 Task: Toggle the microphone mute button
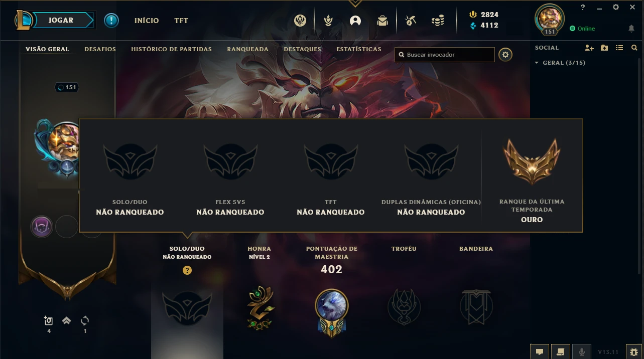pyautogui.click(x=582, y=352)
